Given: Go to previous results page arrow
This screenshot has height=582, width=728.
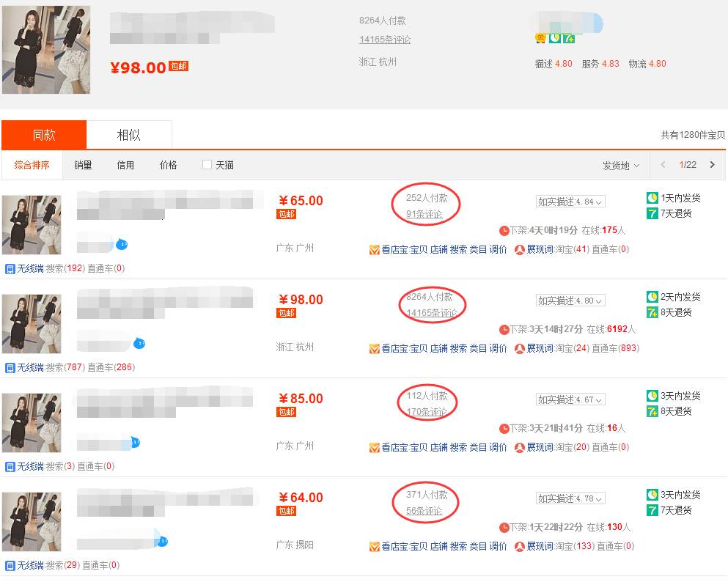Looking at the screenshot, I should [x=663, y=165].
